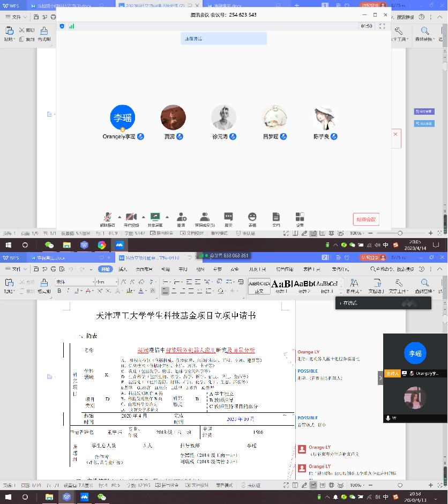Viewport: 448px width, 504px height.
Task: Turn on video camera in meeting
Action: 132,217
